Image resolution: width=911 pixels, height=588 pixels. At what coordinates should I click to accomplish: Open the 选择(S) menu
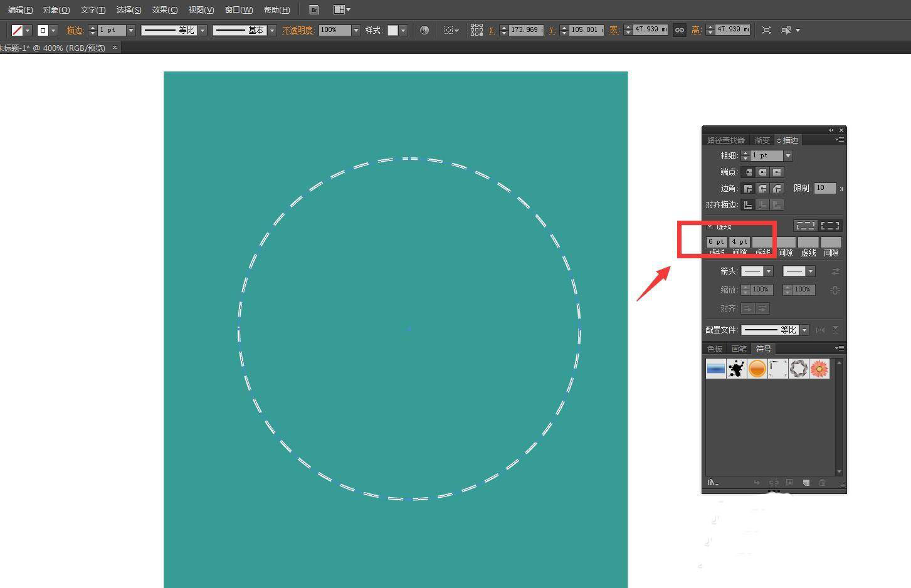(129, 10)
